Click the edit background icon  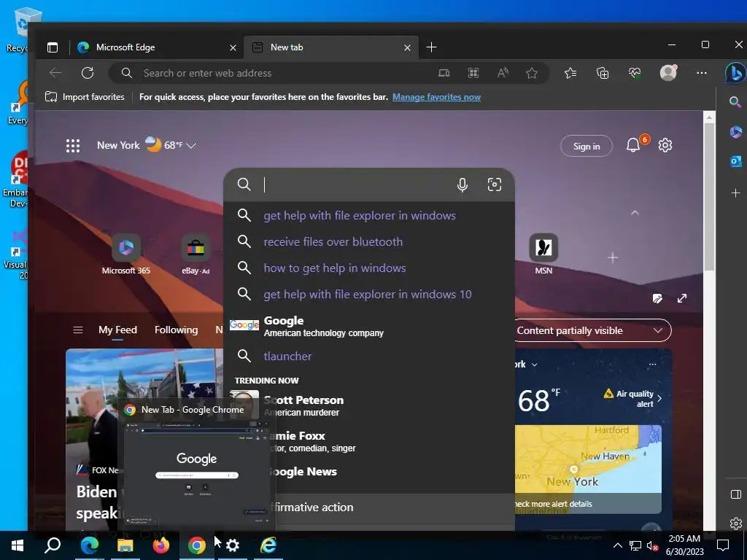pos(657,298)
